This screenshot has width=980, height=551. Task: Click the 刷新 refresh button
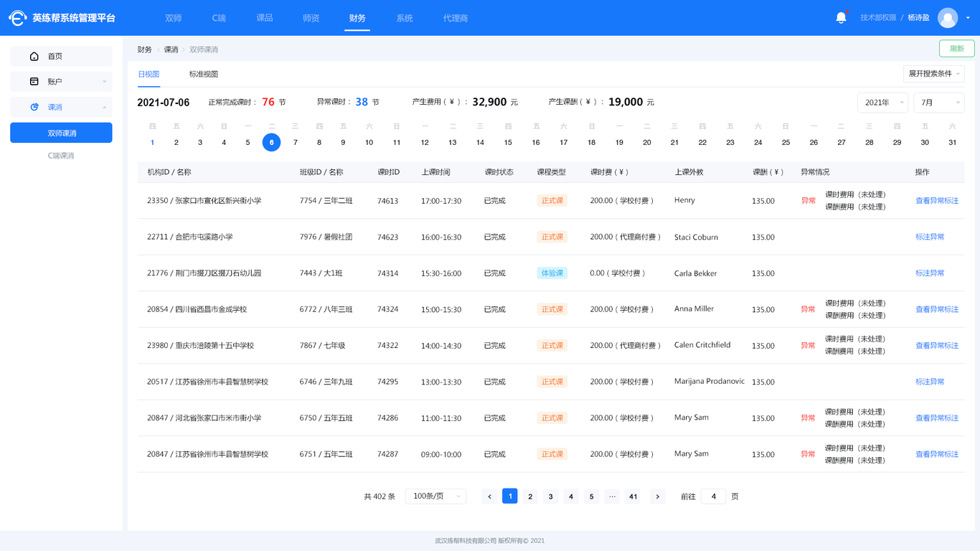[957, 49]
